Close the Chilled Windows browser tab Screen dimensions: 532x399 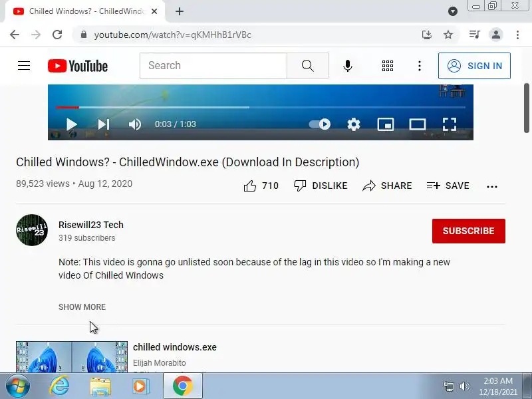pos(154,11)
